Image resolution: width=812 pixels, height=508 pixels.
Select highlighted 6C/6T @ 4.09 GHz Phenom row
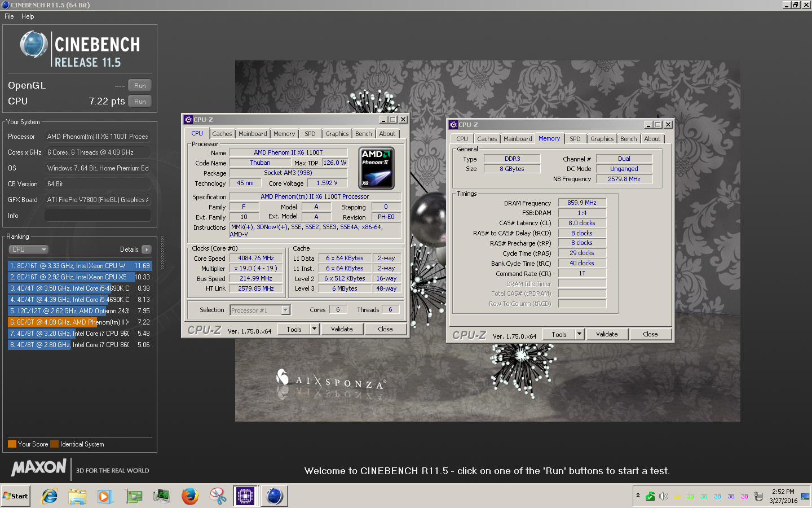80,322
